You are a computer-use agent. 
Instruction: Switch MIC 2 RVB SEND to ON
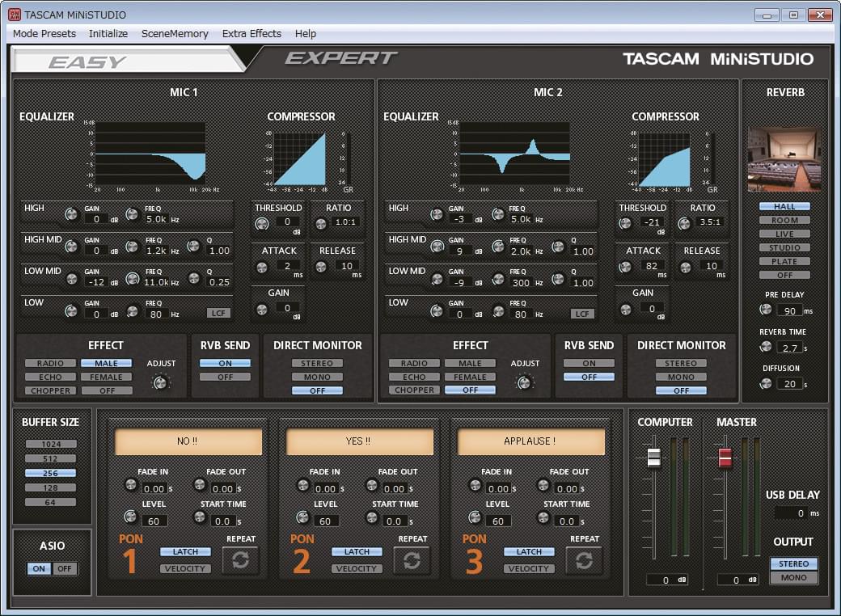[589, 363]
